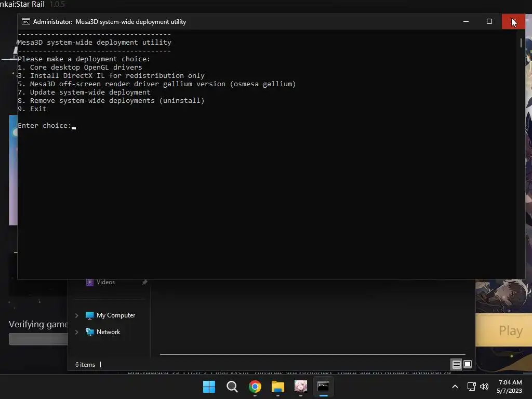
Task: Click the '5. Mesa3D off-screen render driver' line
Action: [x=157, y=84]
